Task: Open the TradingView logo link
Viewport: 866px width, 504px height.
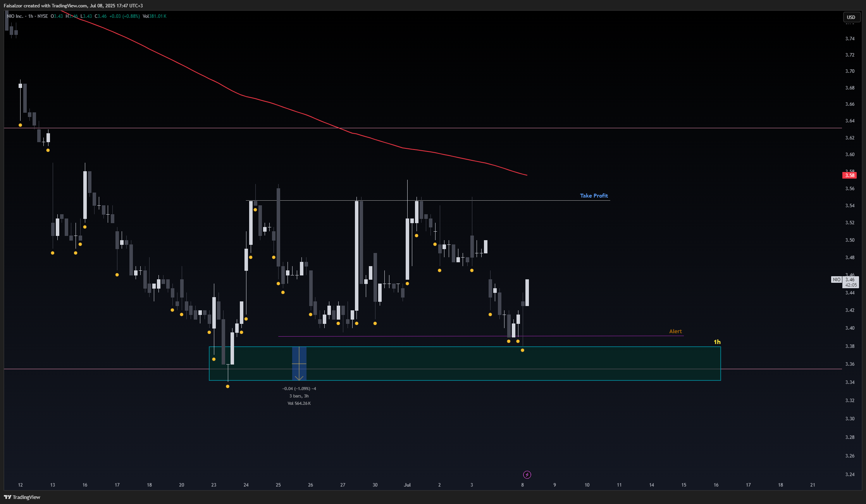Action: point(22,497)
